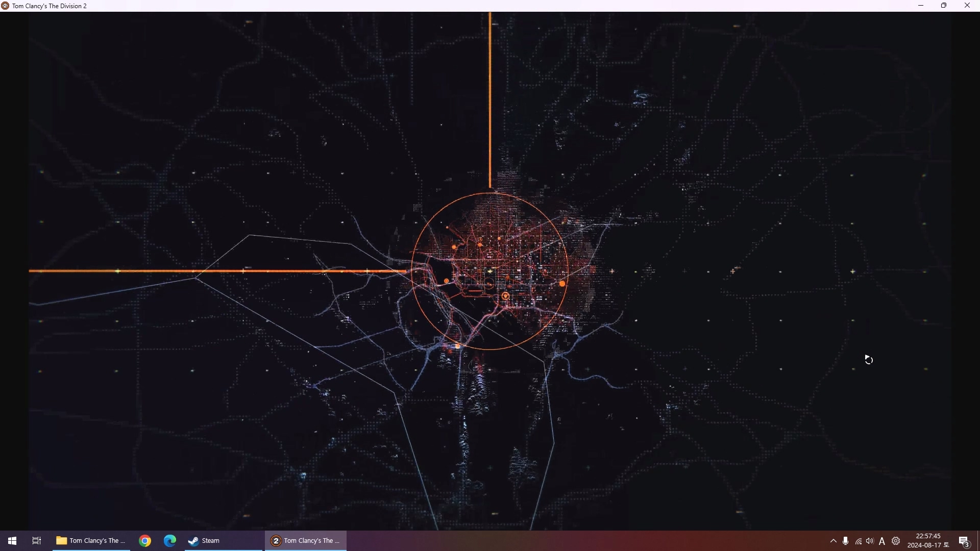Select The Division 2 taskbar button
Screen dimensions: 980x551
[306, 541]
